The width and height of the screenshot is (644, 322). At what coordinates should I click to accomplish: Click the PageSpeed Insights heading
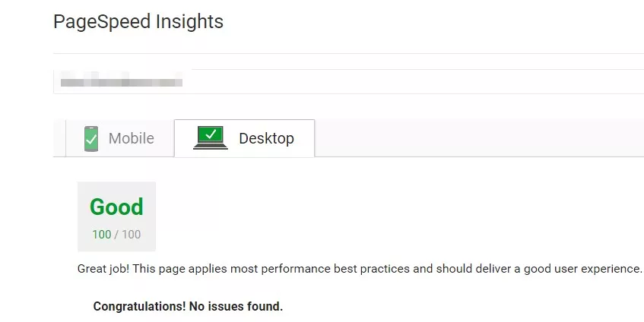click(138, 21)
